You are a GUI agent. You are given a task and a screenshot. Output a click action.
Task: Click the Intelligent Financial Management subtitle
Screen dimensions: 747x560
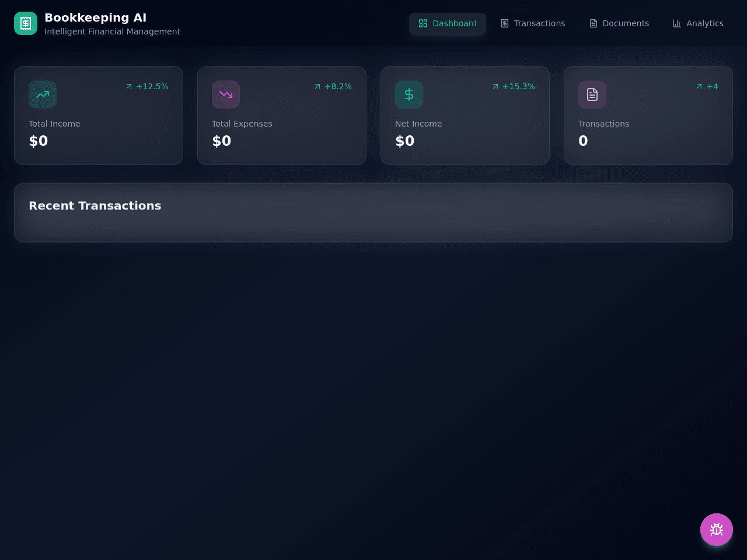(x=113, y=32)
